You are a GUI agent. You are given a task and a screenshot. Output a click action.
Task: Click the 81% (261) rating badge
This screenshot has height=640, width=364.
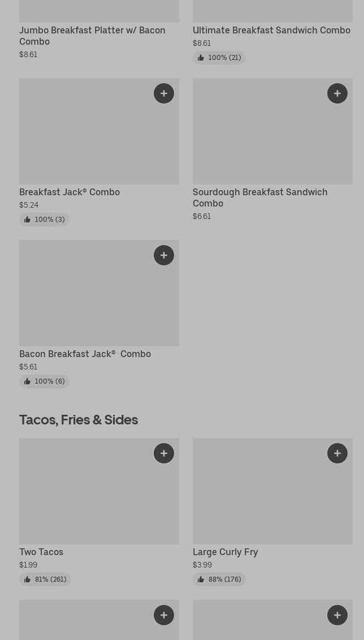pos(45,579)
